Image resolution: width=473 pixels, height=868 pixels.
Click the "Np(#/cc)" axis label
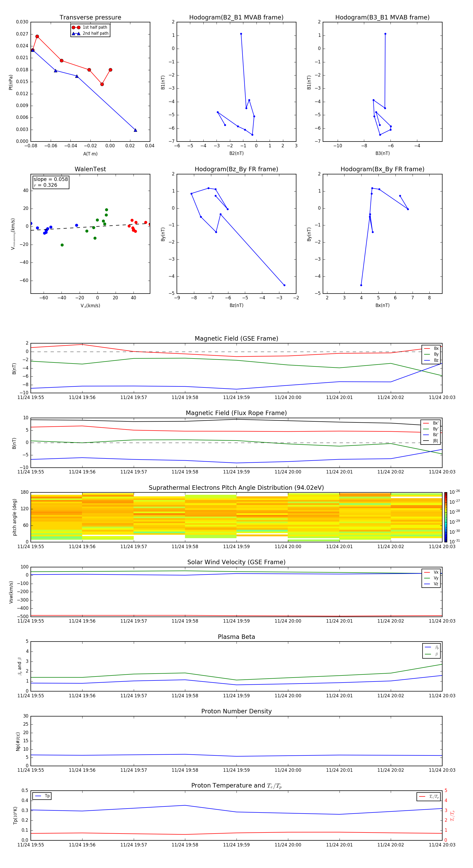click(x=18, y=741)
